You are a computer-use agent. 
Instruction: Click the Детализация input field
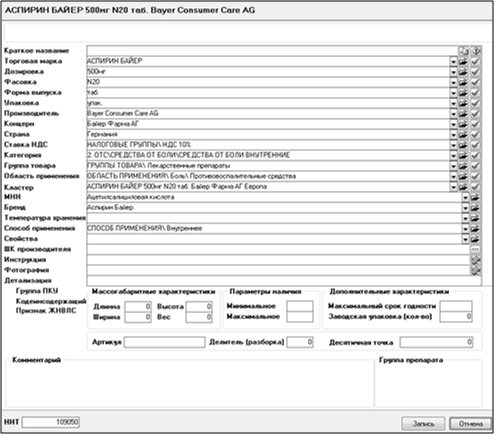[284, 281]
